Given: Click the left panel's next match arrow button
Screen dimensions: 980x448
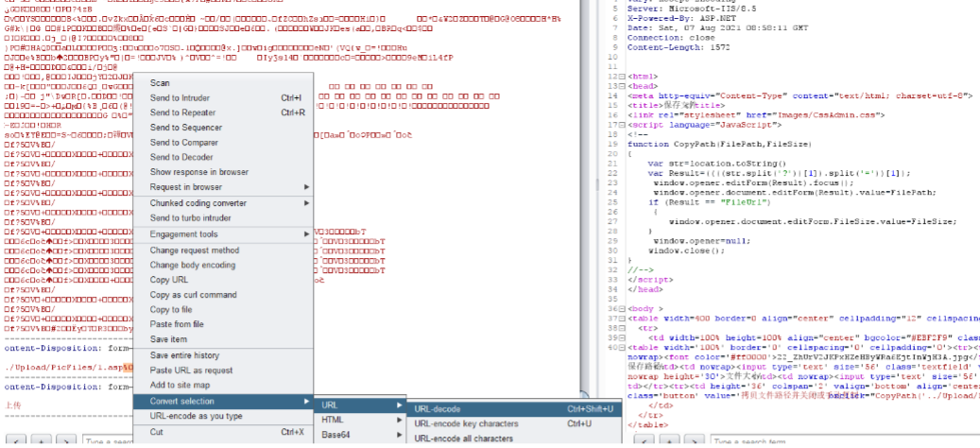Looking at the screenshot, I should pos(66,441).
